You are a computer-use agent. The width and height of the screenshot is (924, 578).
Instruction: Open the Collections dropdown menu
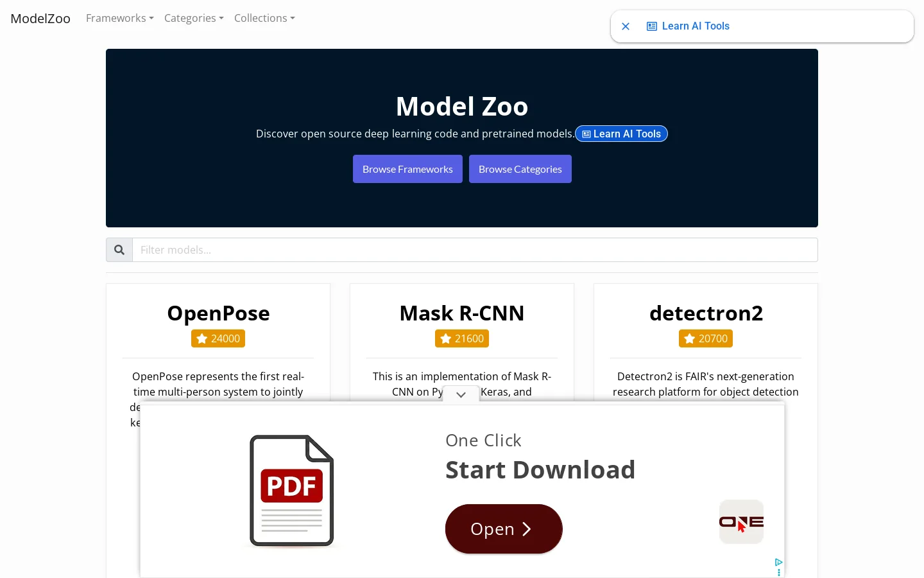tap(264, 18)
